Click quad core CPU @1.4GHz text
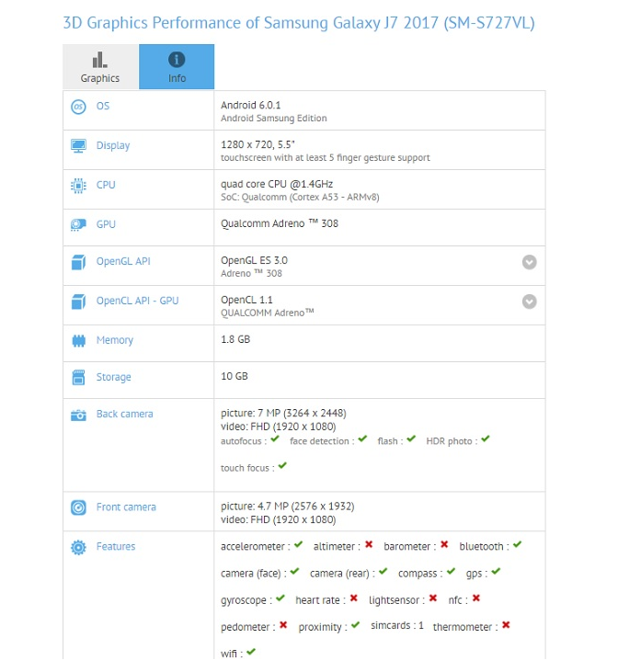 [277, 184]
